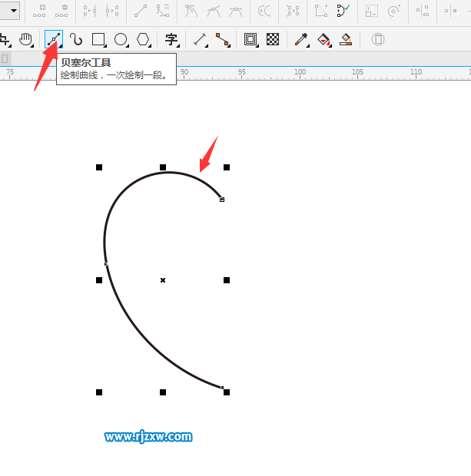Click Convert to Line icon
The image size is (471, 476).
tap(141, 11)
